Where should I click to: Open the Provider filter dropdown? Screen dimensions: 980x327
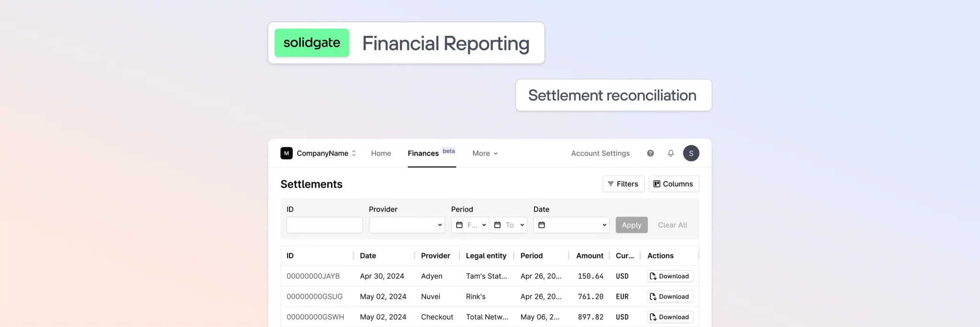pos(407,225)
